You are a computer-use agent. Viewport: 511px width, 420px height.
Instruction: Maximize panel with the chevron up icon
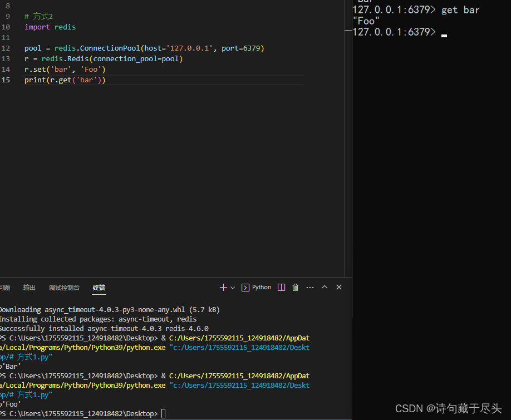point(325,287)
